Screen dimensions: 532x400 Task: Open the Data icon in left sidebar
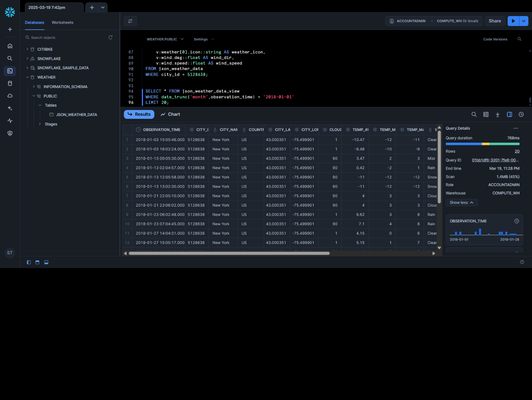tap(10, 84)
